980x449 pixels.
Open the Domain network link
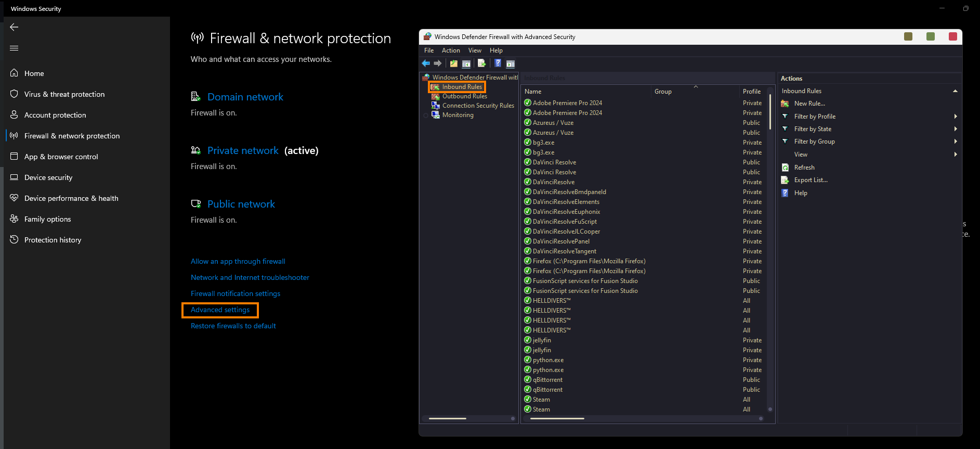tap(245, 97)
